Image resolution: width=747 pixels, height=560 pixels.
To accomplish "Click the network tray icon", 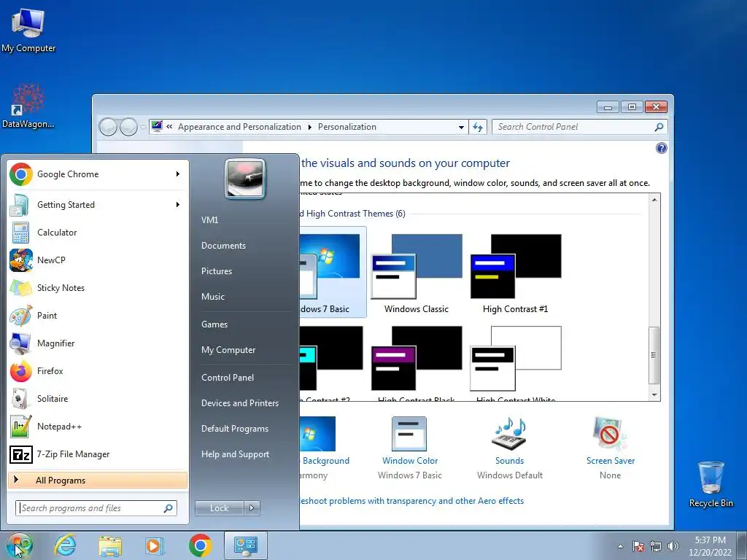I will 656,546.
